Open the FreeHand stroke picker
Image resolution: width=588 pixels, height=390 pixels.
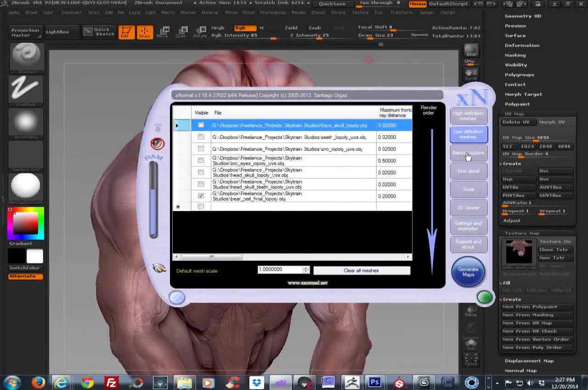point(26,90)
